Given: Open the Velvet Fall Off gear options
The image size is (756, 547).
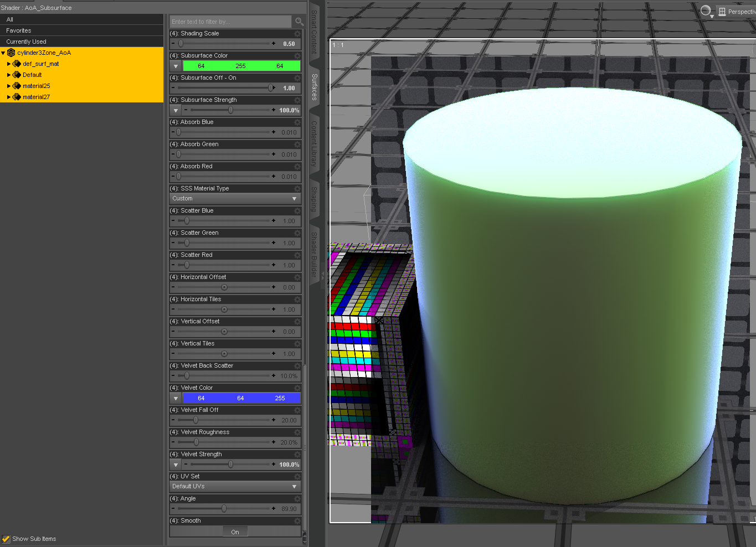Looking at the screenshot, I should [297, 410].
